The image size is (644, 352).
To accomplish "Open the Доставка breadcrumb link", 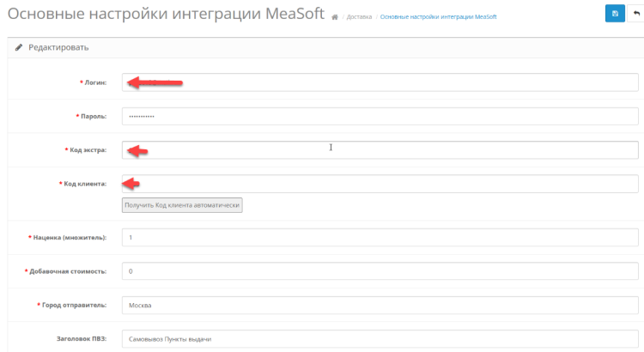I will (x=359, y=17).
